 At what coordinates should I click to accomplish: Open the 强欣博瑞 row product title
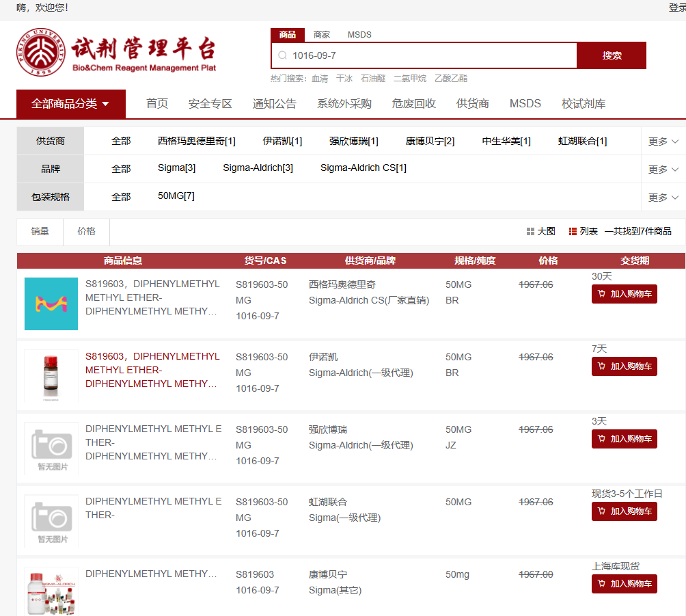(x=154, y=442)
